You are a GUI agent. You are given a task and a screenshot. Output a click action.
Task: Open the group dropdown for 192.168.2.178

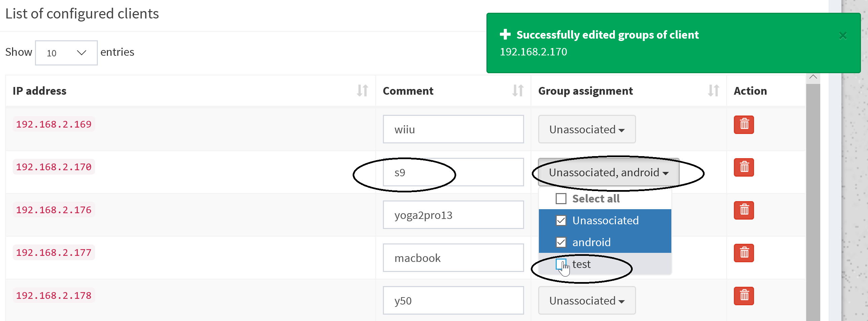click(586, 301)
